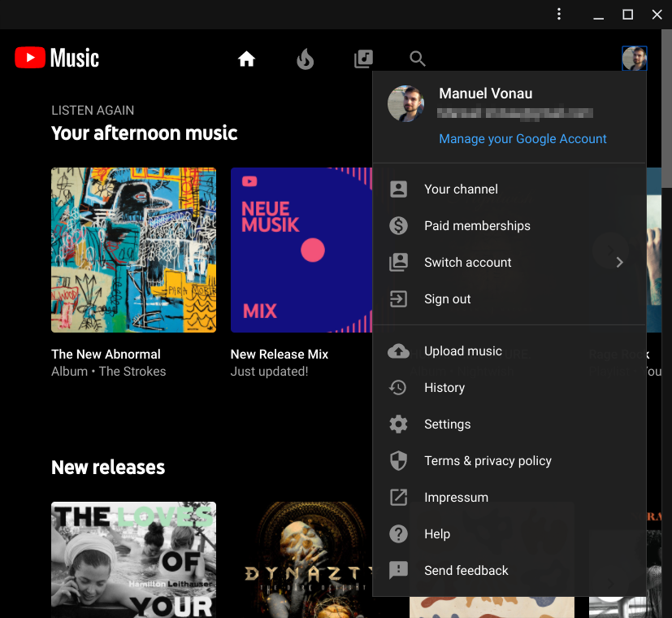Select Sign out from the menu
Screen dimensions: 672x618
(x=447, y=298)
